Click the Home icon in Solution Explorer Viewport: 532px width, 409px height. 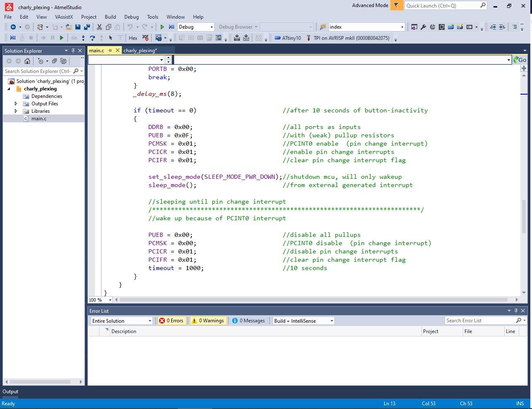click(x=27, y=61)
